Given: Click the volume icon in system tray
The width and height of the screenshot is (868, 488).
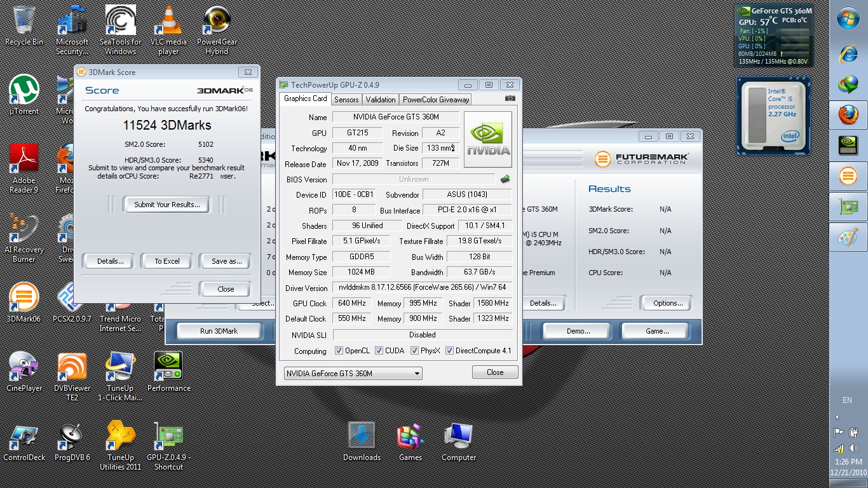Looking at the screenshot, I should pyautogui.click(x=853, y=448).
